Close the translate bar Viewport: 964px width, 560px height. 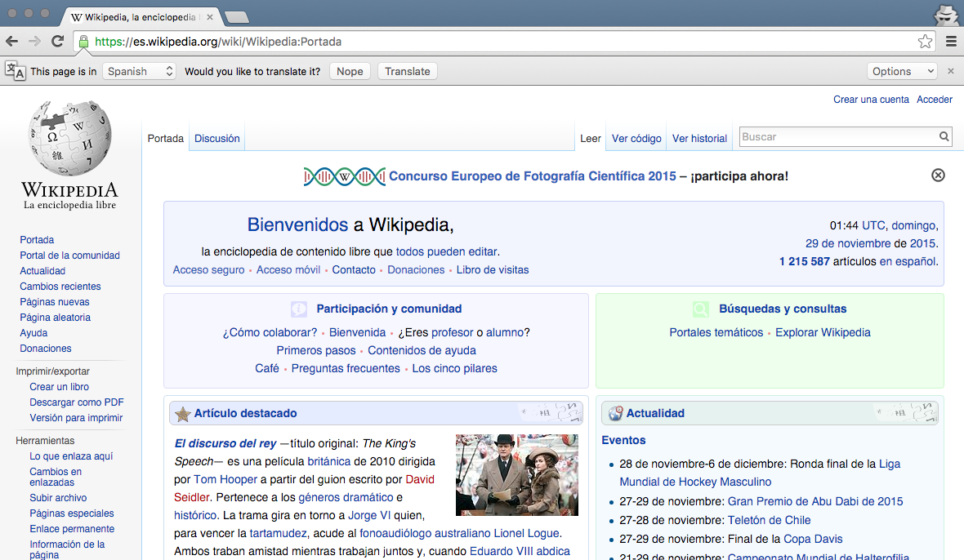950,71
